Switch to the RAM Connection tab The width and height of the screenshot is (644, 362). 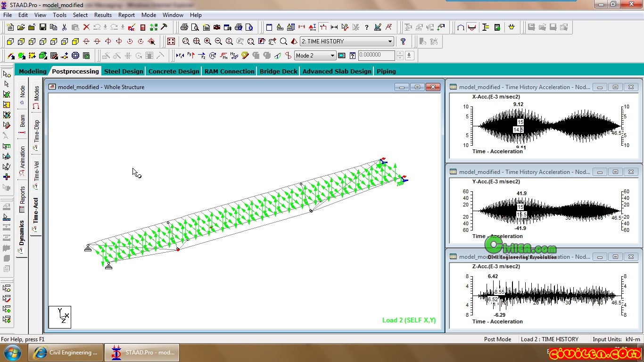(x=230, y=71)
